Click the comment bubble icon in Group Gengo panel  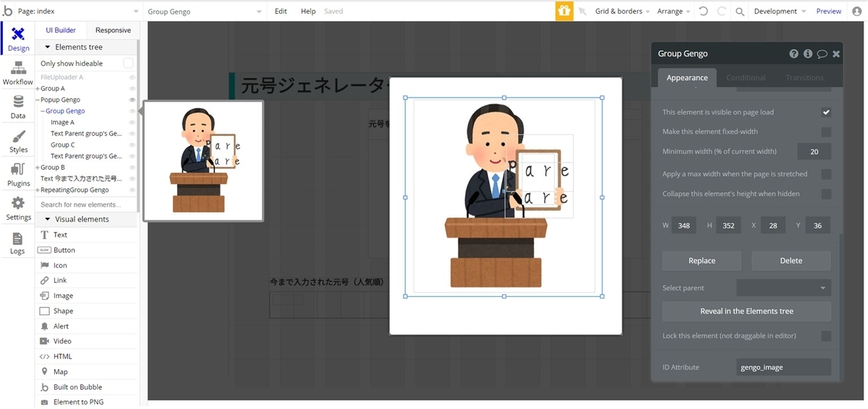[822, 53]
